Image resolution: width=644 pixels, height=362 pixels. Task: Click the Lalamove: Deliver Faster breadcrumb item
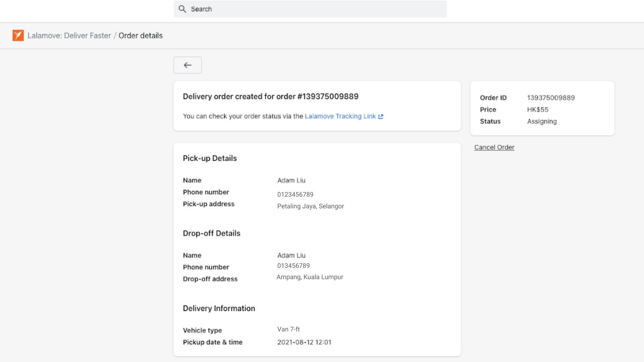tap(68, 35)
